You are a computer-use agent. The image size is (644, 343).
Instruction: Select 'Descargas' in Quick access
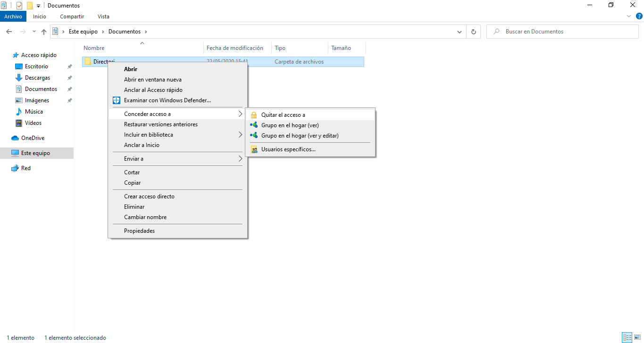tap(37, 78)
